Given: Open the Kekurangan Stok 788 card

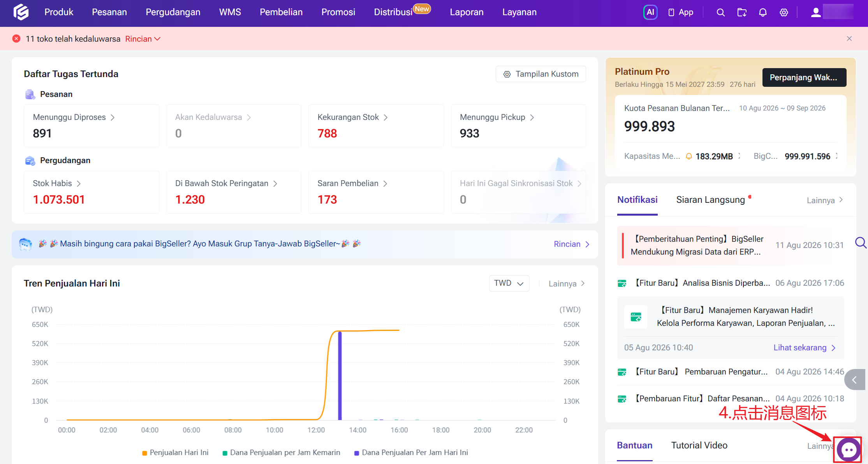Looking at the screenshot, I should [x=376, y=126].
